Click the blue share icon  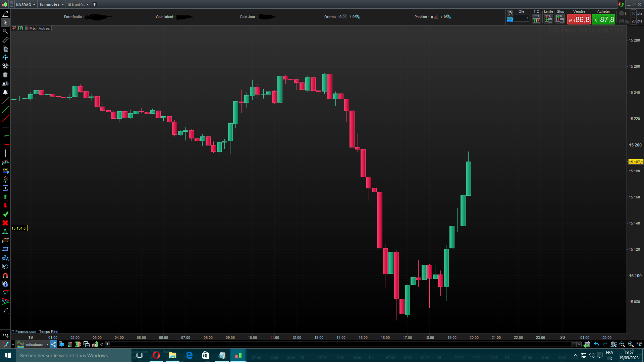pos(54,344)
